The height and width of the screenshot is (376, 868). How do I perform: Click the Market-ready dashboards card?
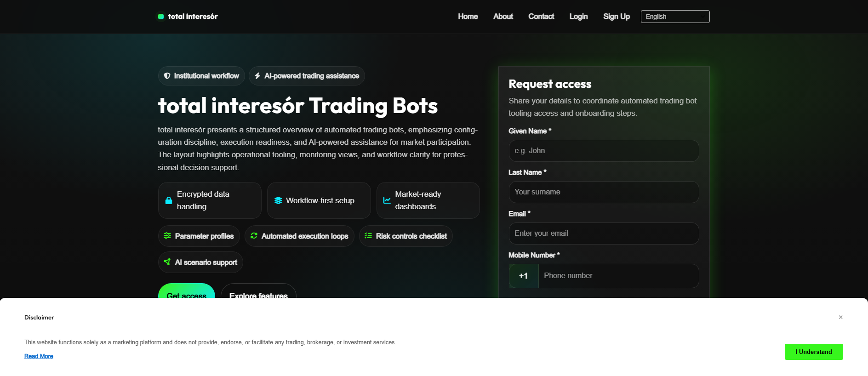[x=428, y=200]
